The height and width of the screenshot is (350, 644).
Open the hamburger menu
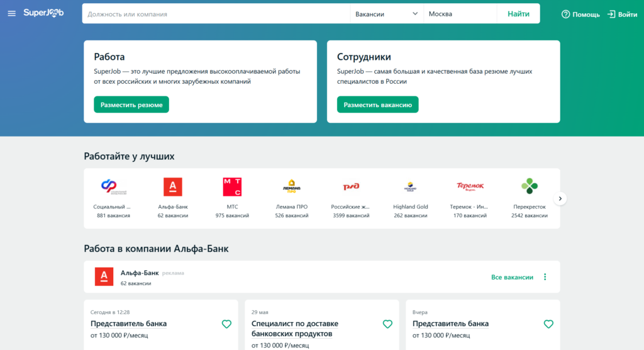[11, 14]
